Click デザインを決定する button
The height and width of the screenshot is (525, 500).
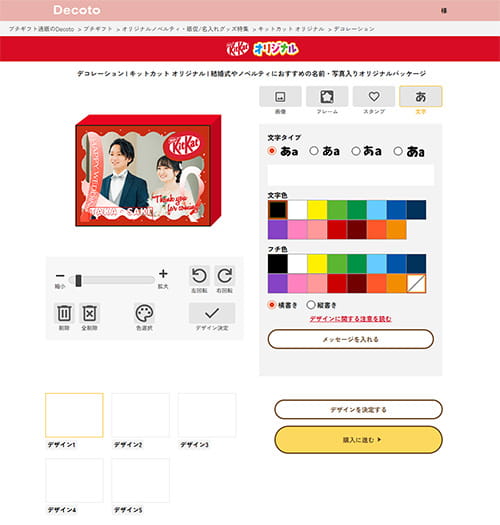pos(358,409)
